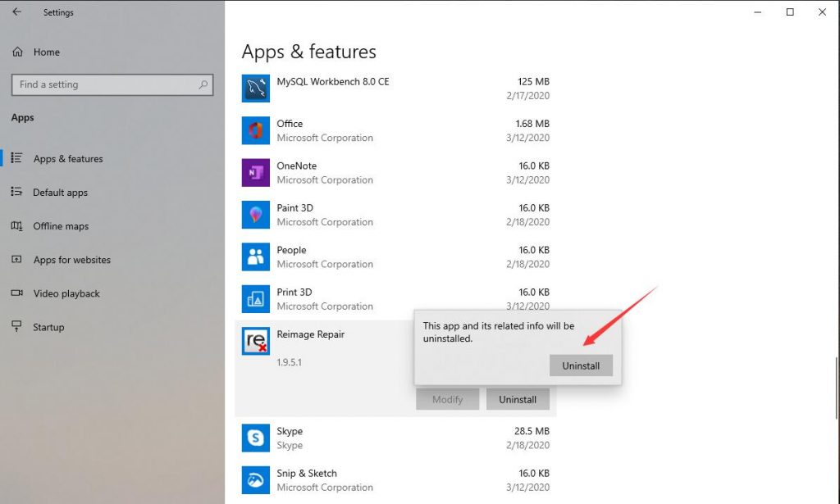Viewport: 840px width, 504px height.
Task: Click the Skype app icon
Action: coord(256,438)
